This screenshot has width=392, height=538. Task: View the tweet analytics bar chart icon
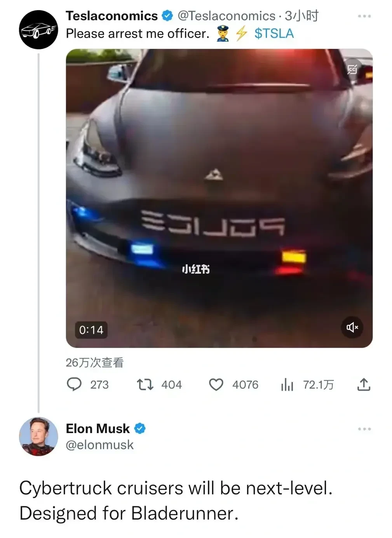coord(287,385)
